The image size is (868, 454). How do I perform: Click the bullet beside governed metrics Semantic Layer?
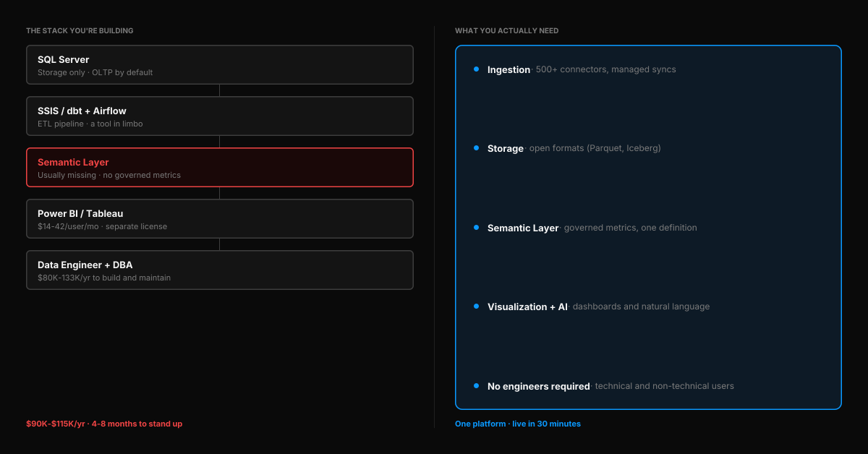[x=476, y=228]
